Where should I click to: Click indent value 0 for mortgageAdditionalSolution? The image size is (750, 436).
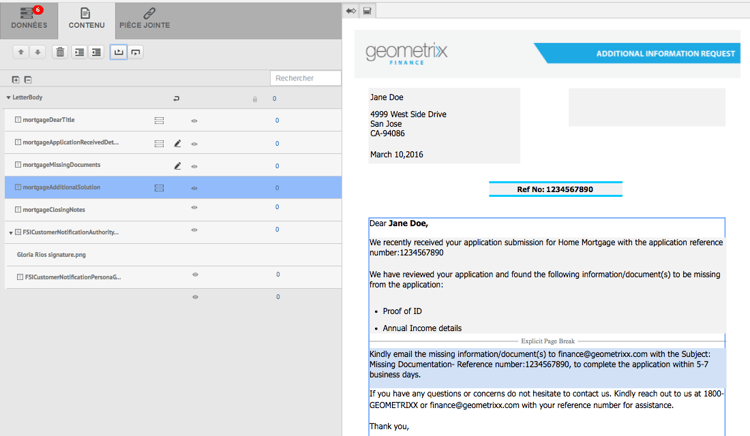pos(277,188)
